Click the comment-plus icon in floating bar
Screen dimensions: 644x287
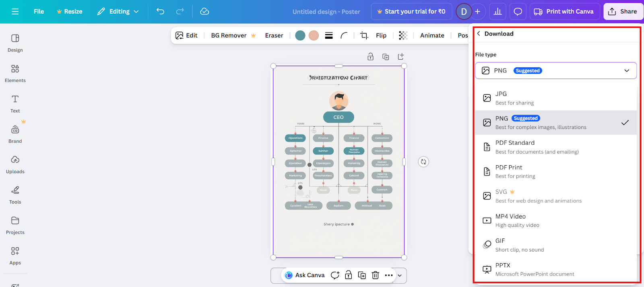click(x=335, y=275)
